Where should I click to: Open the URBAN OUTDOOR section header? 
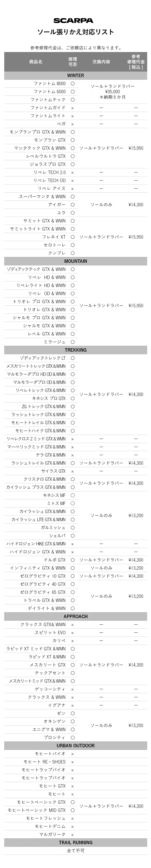click(75, 746)
